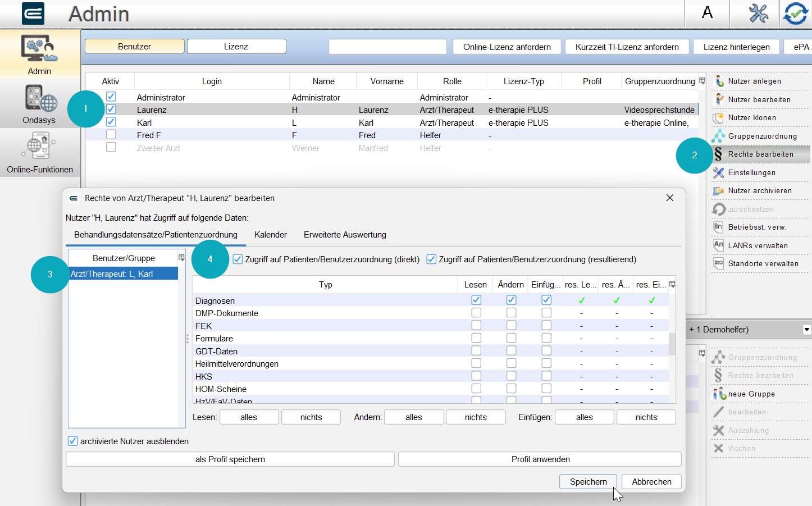Click neue Gruppe icon
812x506 pixels.
click(x=719, y=394)
